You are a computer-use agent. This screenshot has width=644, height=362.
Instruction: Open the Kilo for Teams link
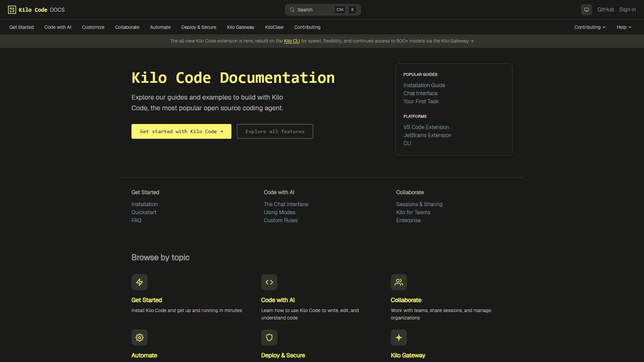pyautogui.click(x=413, y=212)
